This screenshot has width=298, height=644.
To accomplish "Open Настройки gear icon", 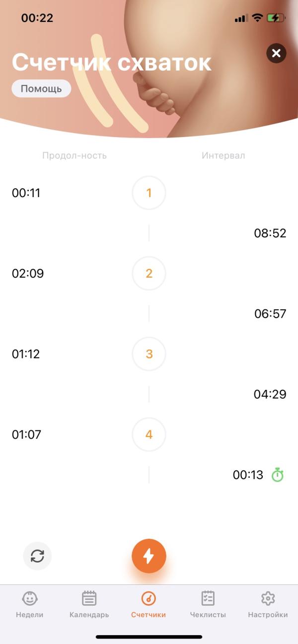I will (268, 598).
